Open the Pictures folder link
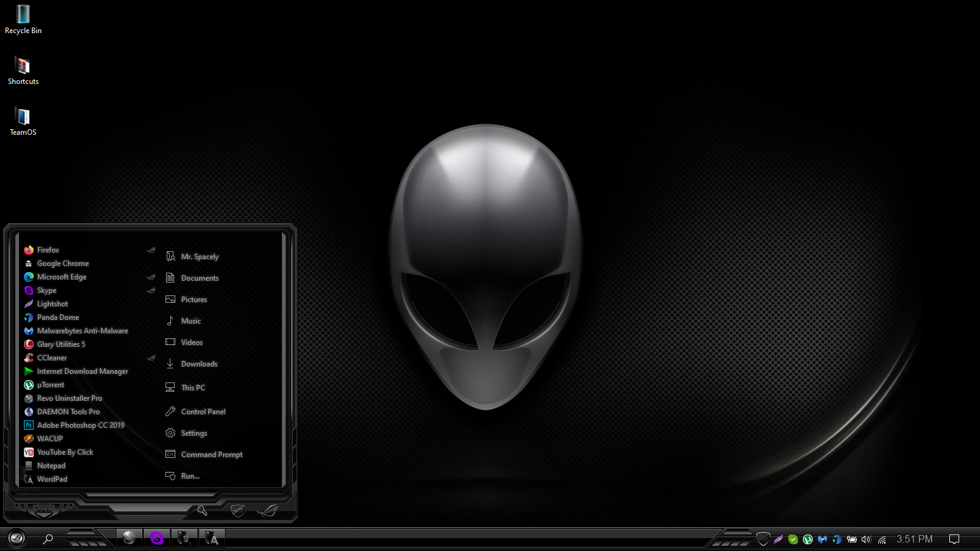Viewport: 980px width, 551px height. coord(187,300)
